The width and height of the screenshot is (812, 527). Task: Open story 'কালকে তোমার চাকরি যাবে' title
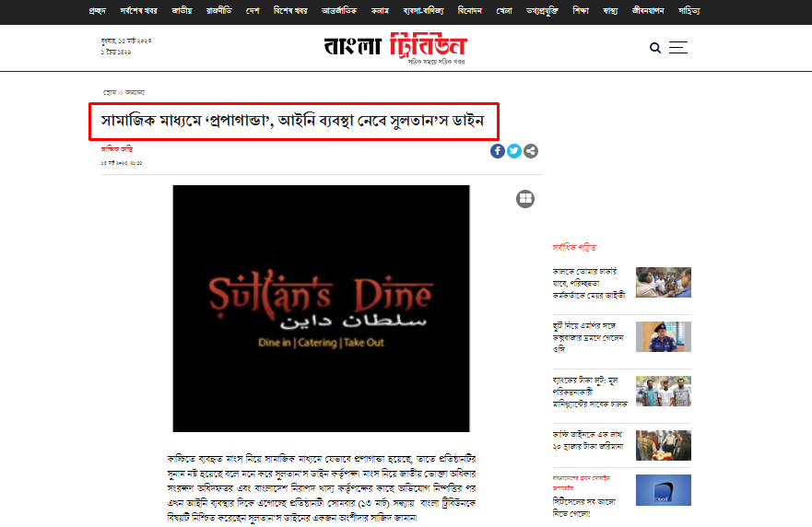point(589,283)
